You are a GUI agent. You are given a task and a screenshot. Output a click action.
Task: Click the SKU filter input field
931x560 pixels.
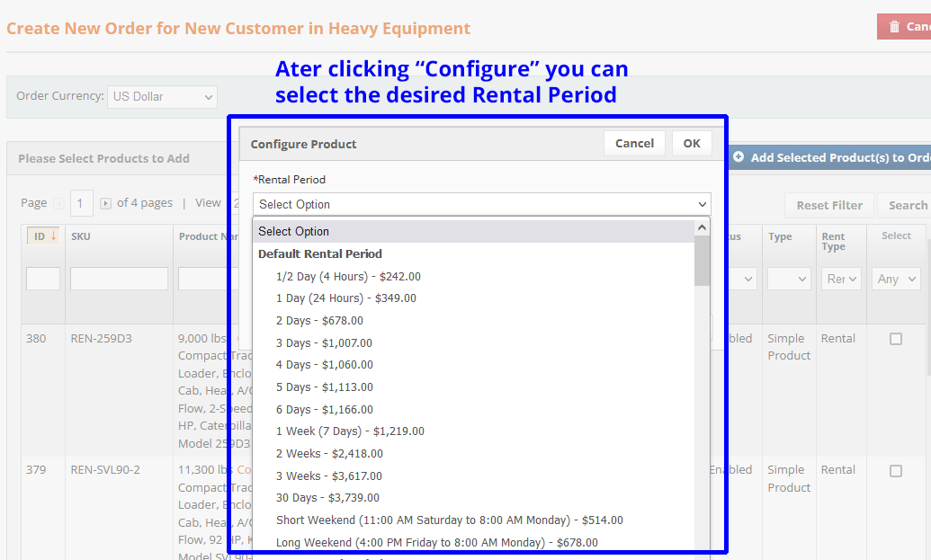(119, 279)
